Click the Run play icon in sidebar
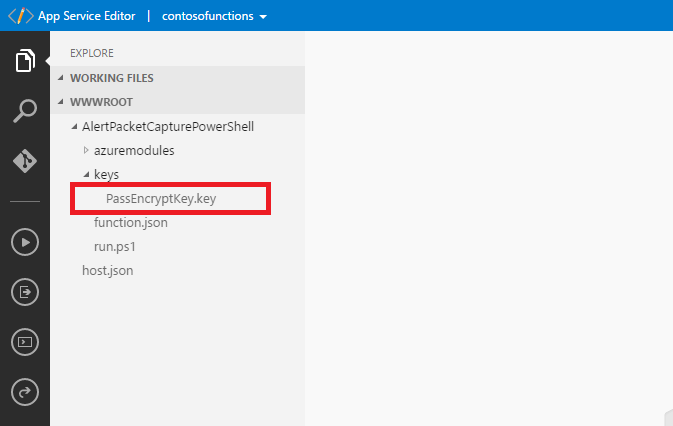The height and width of the screenshot is (426, 673). pos(25,241)
